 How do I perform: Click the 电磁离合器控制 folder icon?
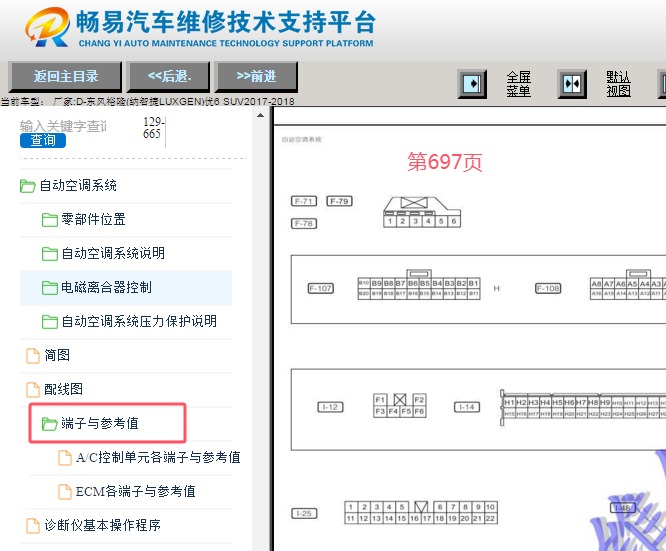tap(50, 288)
